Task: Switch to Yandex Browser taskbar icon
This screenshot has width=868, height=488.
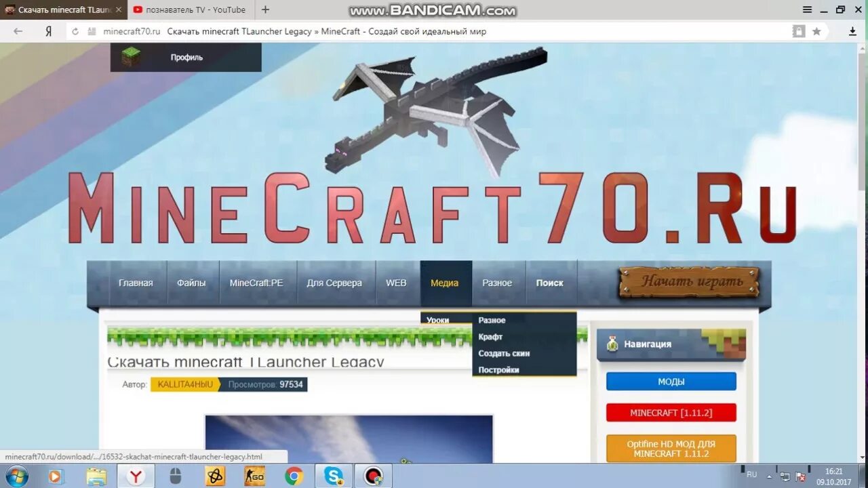Action: click(136, 476)
